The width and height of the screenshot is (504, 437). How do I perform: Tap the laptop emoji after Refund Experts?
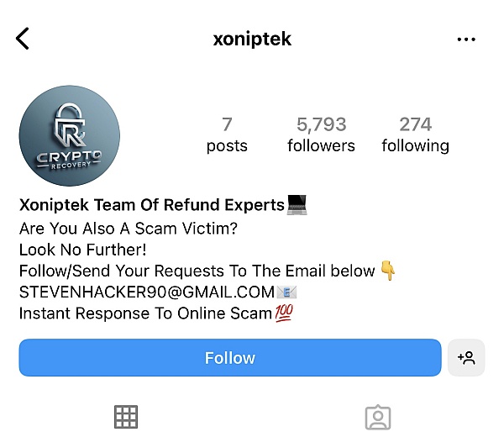point(297,205)
